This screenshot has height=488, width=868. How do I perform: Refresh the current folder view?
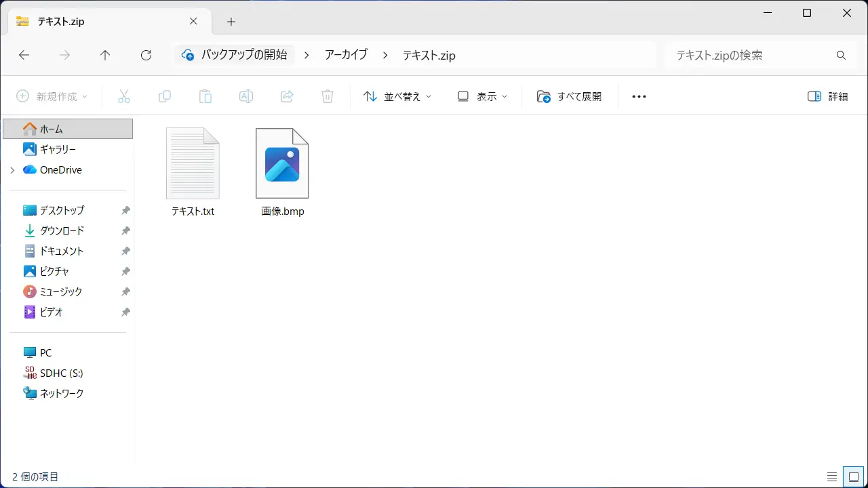coord(146,55)
